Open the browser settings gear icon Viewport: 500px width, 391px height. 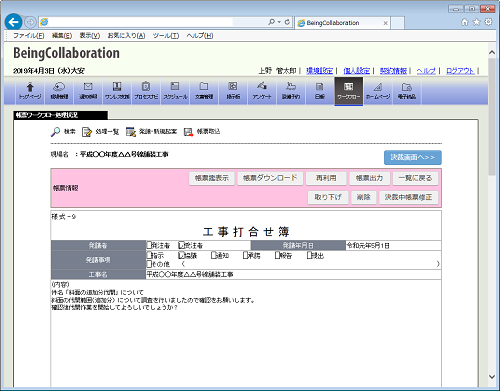(x=488, y=22)
